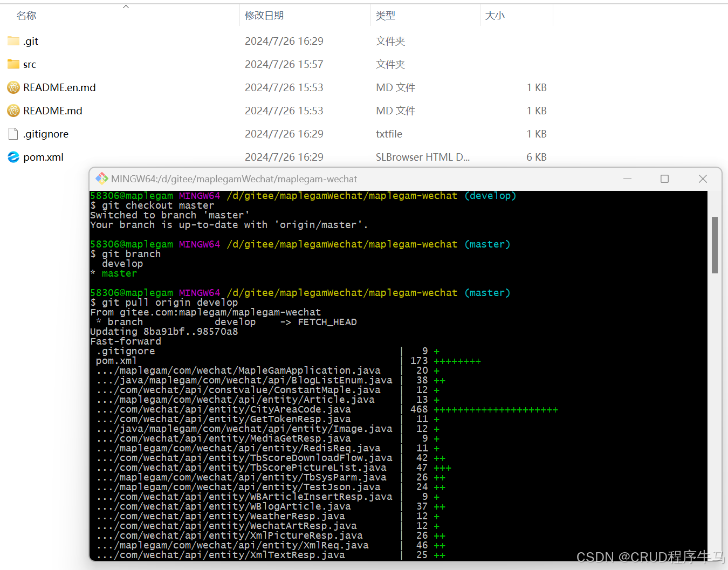The width and height of the screenshot is (728, 570).
Task: Click the terminal vertical scrollbar thumb
Action: [715, 245]
